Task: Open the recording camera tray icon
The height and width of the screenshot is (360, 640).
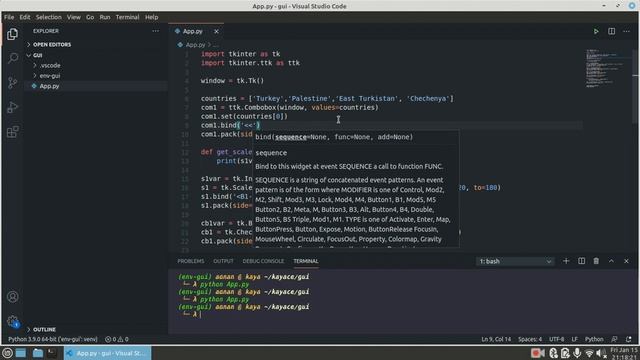Action: coord(538,353)
